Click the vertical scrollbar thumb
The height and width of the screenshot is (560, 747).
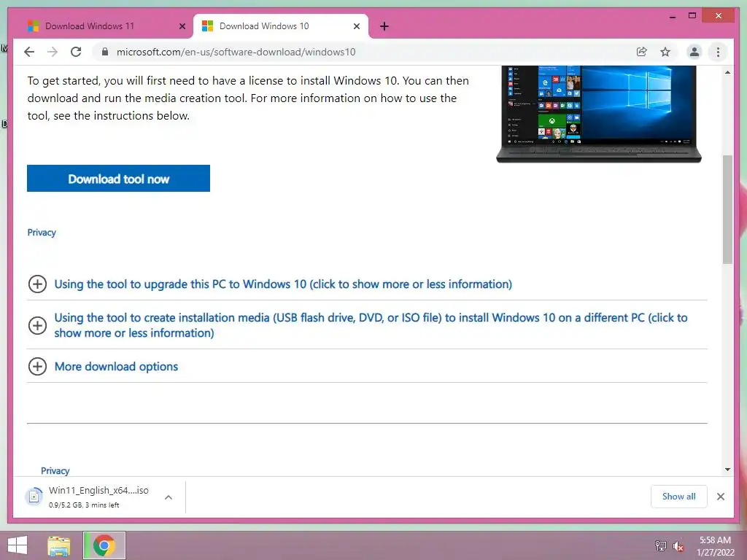tap(727, 209)
